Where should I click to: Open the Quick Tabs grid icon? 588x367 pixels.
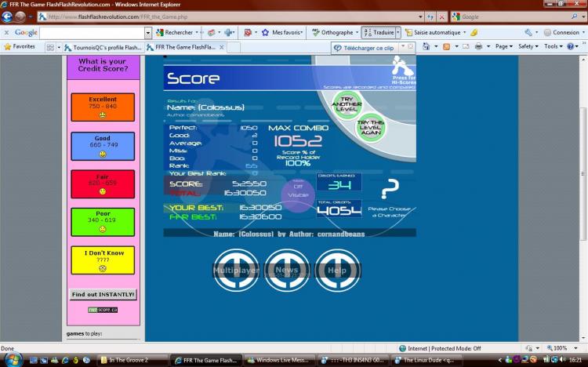[x=50, y=47]
